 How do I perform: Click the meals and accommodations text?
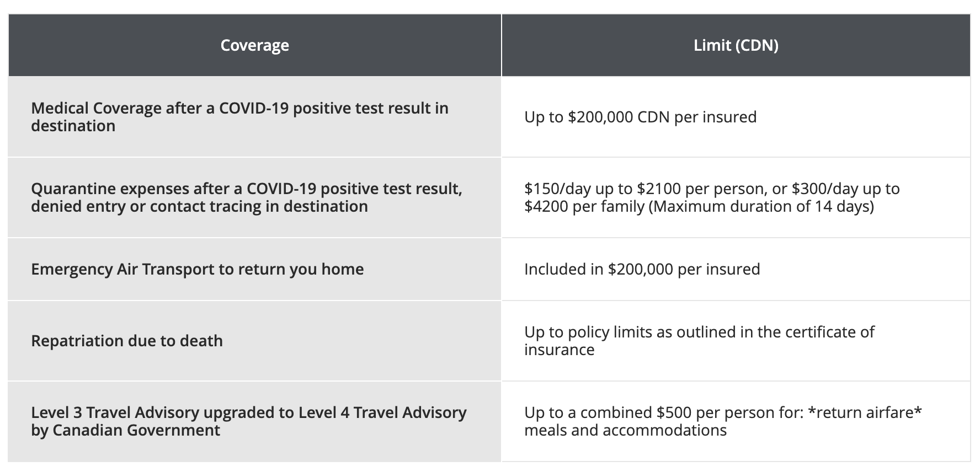(x=625, y=430)
